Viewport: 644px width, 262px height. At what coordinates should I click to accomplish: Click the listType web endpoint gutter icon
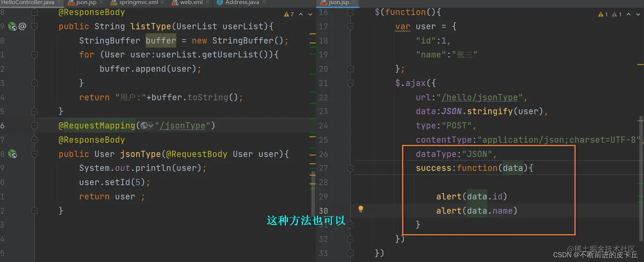12,26
